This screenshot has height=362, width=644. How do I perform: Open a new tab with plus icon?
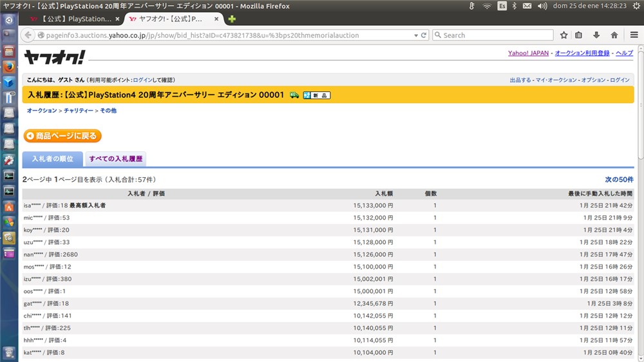[232, 19]
